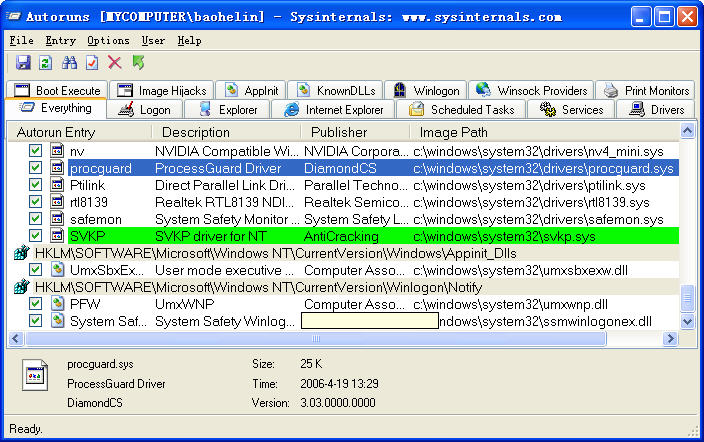Screen dimensions: 704x442
Task: Click the System Saf dll icon
Action: (x=57, y=321)
